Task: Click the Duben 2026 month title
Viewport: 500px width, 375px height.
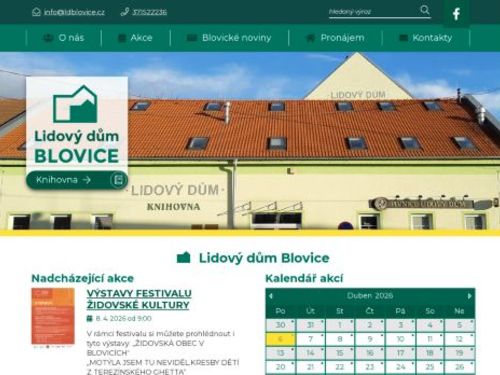Action: click(x=370, y=296)
